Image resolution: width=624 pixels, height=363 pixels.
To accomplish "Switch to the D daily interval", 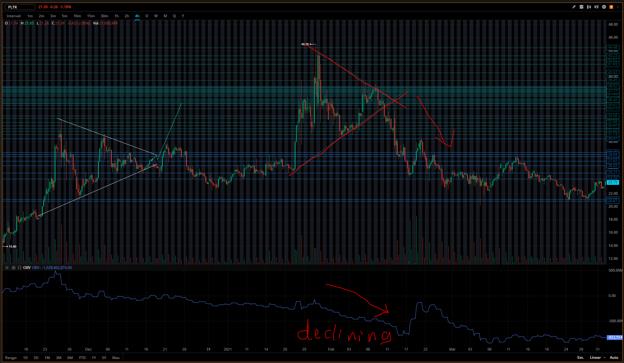I will (x=147, y=16).
